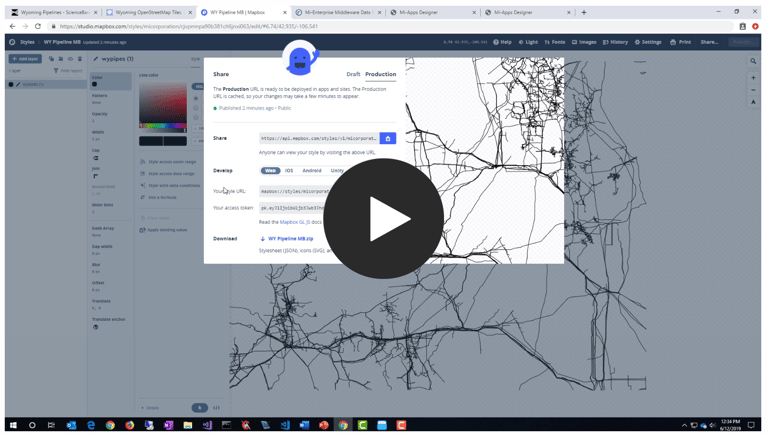The height and width of the screenshot is (436, 767).
Task: Open the History panel
Action: (x=615, y=42)
